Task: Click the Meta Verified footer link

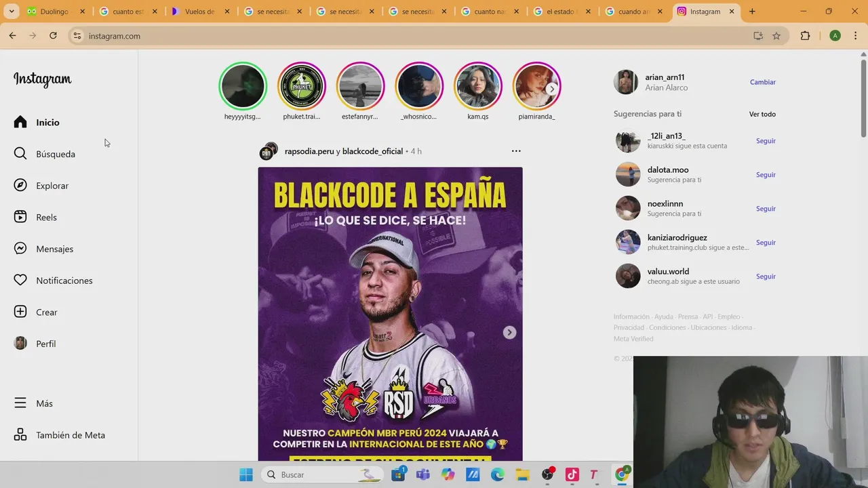Action: click(x=633, y=338)
